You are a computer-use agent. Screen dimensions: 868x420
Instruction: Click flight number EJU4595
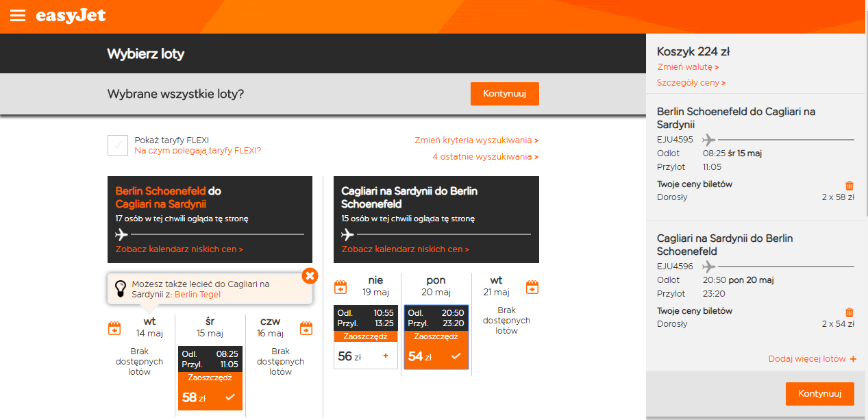click(x=675, y=140)
